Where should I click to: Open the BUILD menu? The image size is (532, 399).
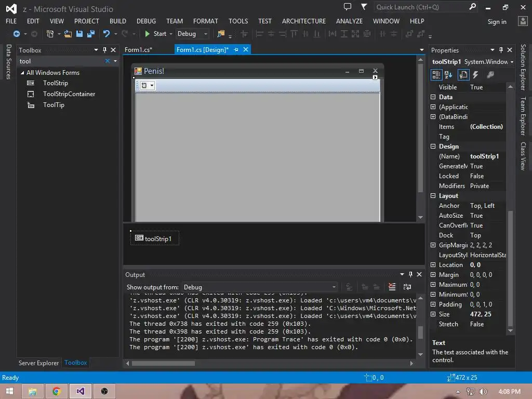(118, 21)
